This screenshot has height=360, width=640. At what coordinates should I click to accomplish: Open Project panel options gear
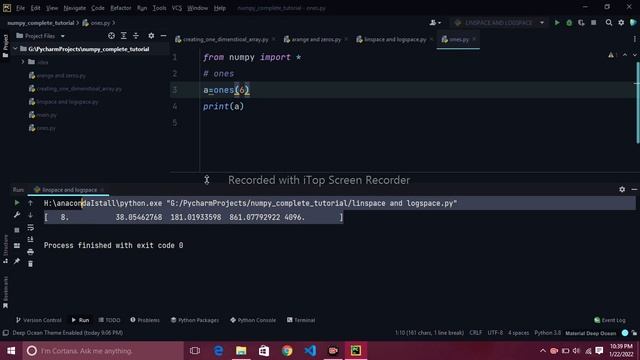click(x=151, y=36)
